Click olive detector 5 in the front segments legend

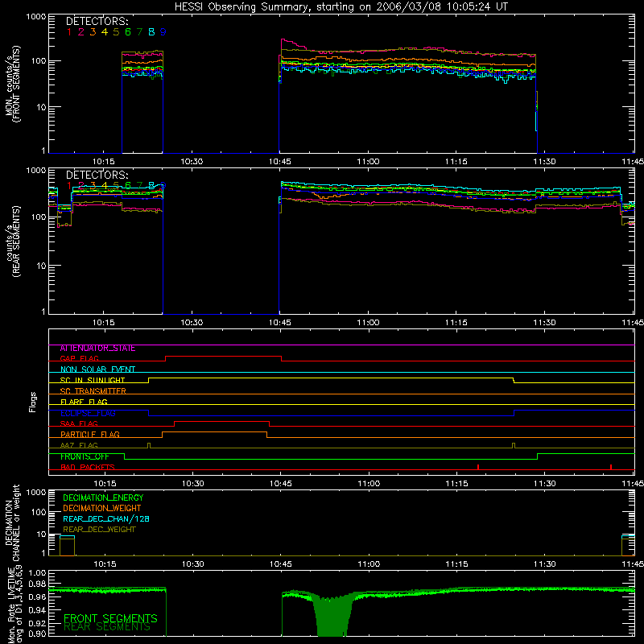116,32
